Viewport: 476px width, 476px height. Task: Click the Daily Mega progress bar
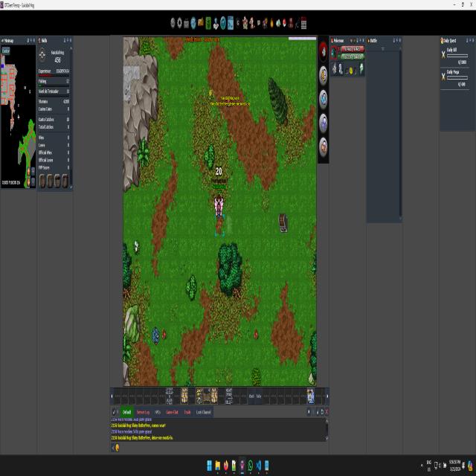[457, 78]
